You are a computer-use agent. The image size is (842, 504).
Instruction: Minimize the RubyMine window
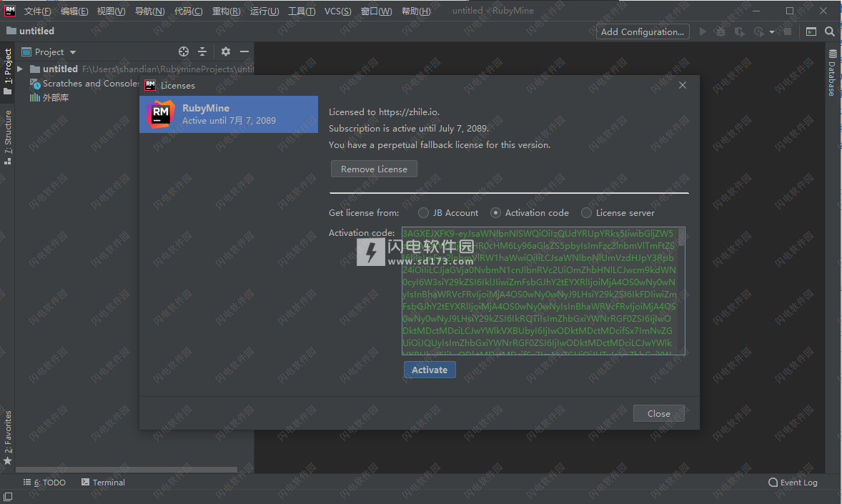pos(756,11)
